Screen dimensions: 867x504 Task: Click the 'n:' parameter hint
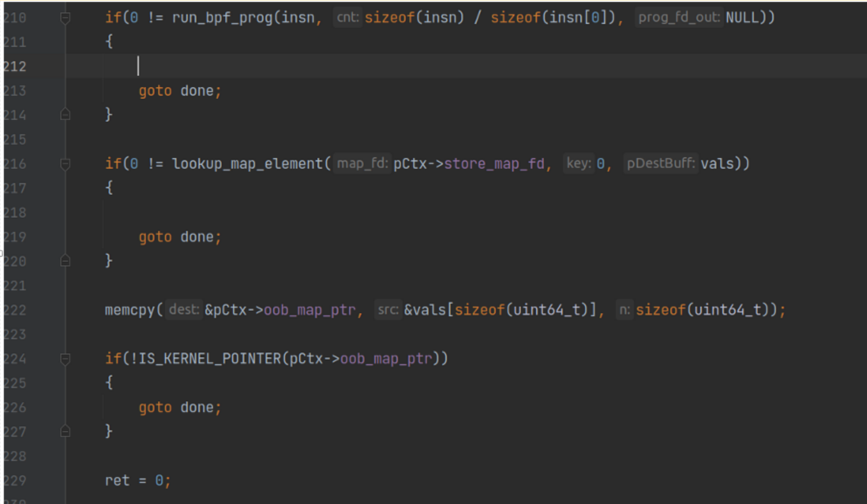[625, 310]
